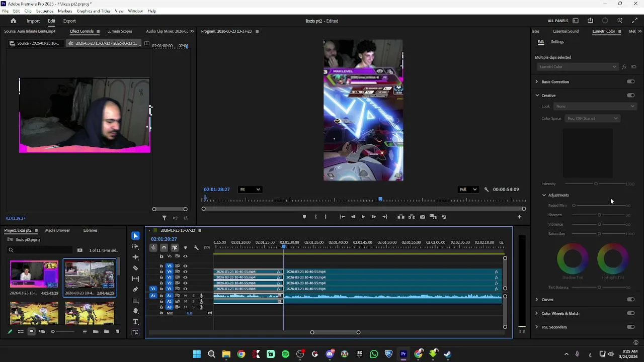The width and height of the screenshot is (644, 362).
Task: Toggle V4 track output eye
Action: (185, 271)
